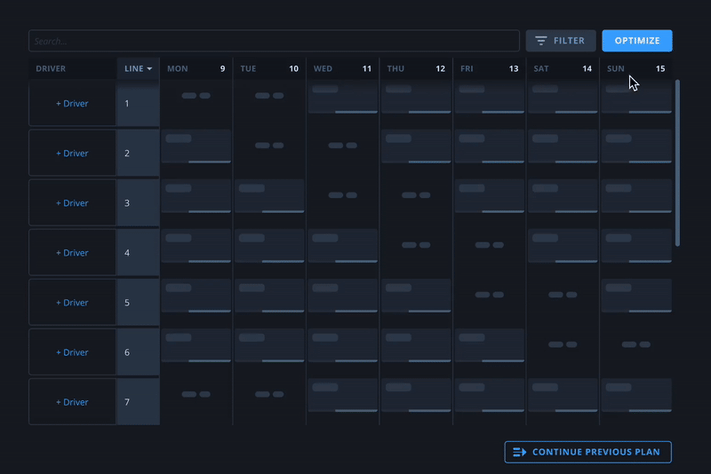
Task: Click the filter lines icon
Action: 541,41
